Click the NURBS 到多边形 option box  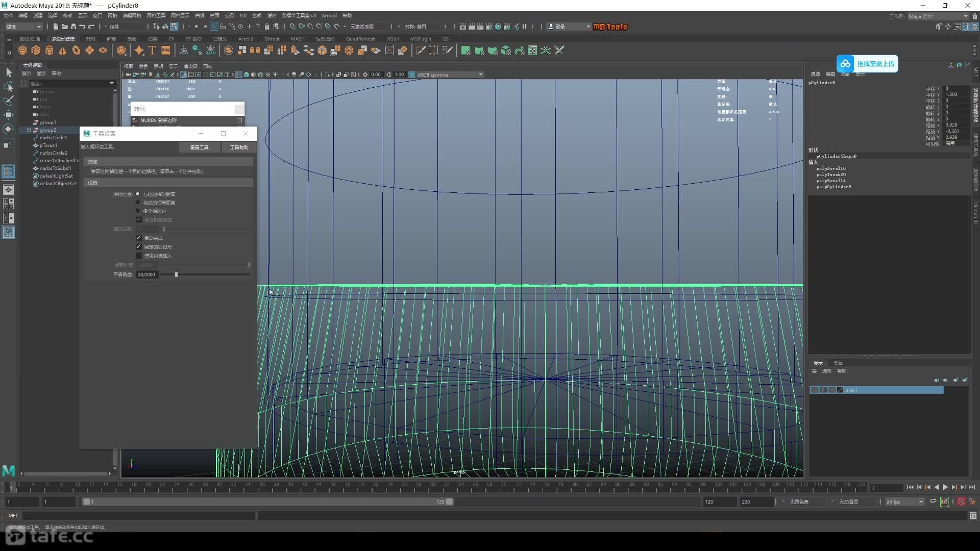[240, 120]
